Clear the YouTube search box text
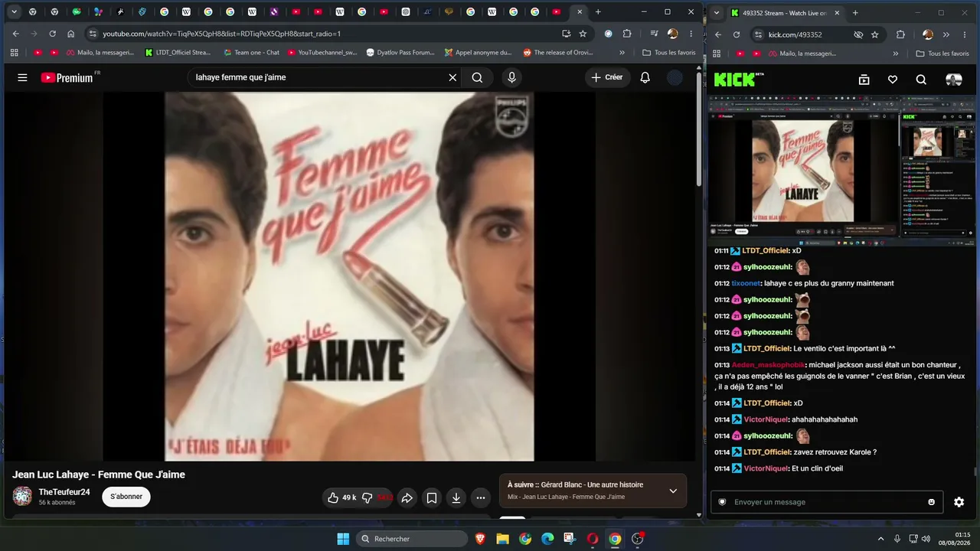980x551 pixels. (x=452, y=77)
